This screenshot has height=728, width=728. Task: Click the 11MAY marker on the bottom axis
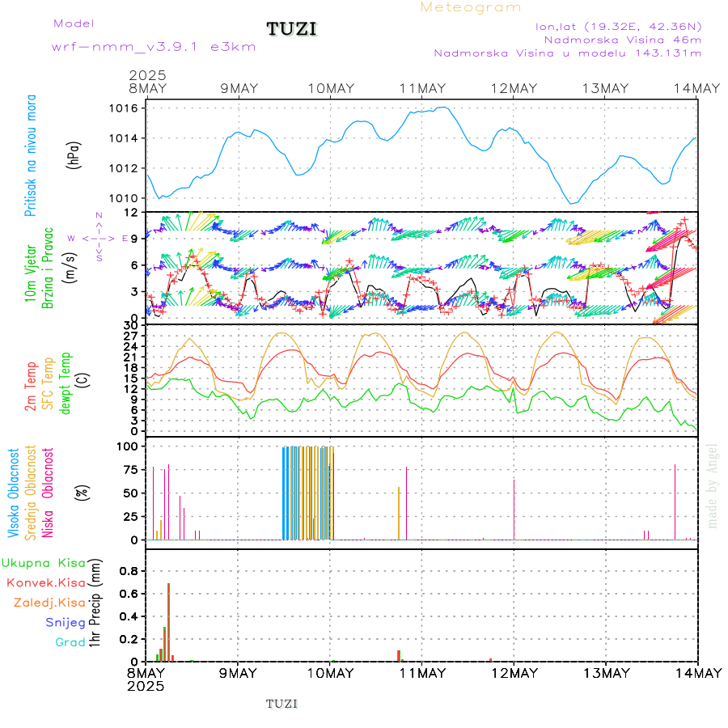coord(421,673)
